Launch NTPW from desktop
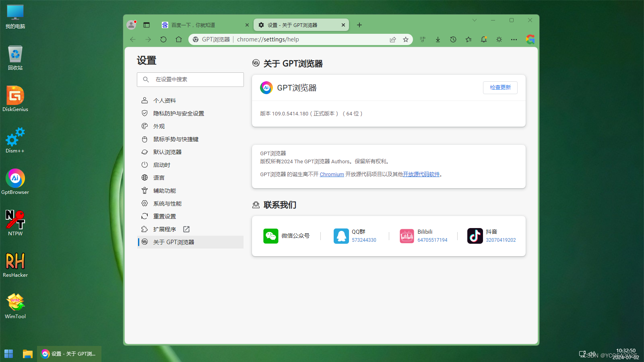644x362 pixels. [x=15, y=223]
